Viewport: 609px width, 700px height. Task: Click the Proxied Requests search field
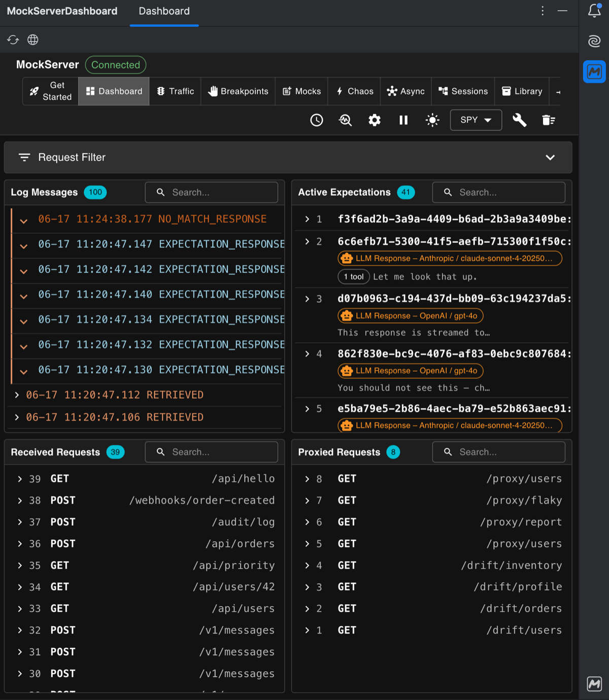click(x=499, y=452)
